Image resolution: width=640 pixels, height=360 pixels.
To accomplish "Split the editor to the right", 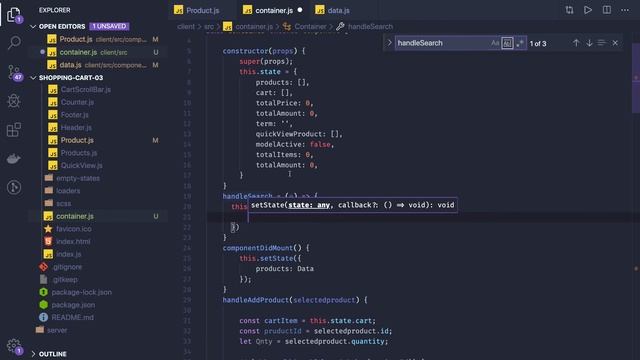I will tap(607, 10).
